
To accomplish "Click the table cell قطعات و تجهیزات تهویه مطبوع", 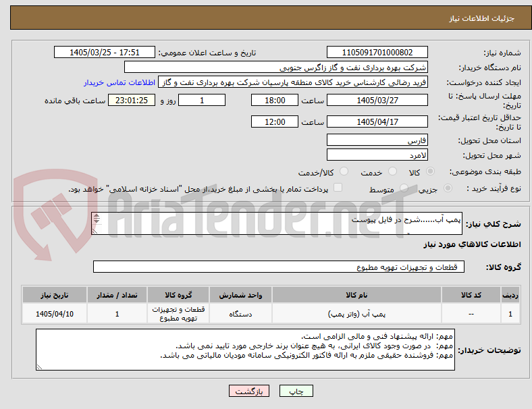I will pyautogui.click(x=178, y=314).
